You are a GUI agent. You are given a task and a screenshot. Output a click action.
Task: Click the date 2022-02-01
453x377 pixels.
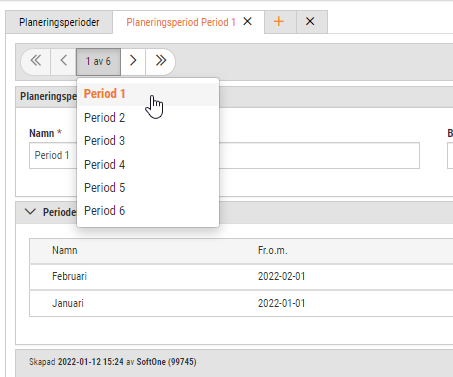[x=281, y=276]
